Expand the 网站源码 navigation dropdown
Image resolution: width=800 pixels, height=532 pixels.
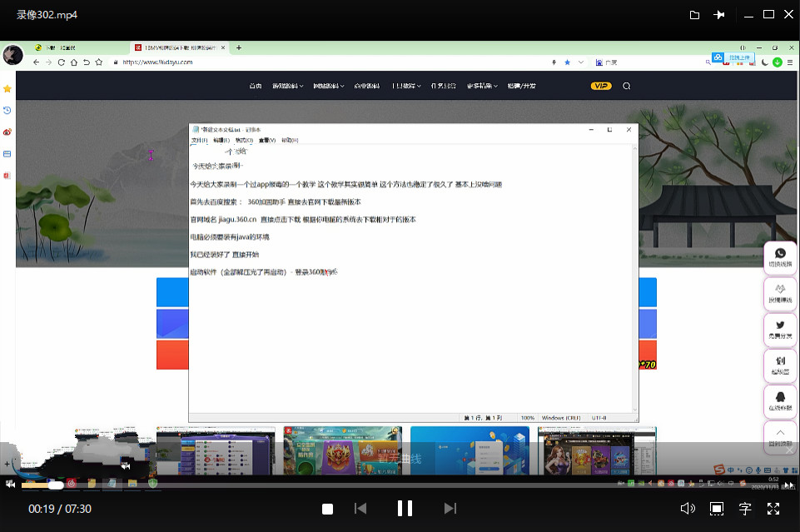tap(329, 86)
